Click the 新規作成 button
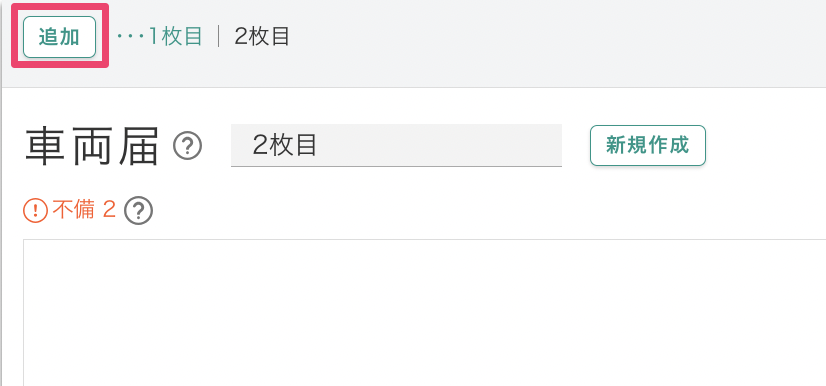This screenshot has width=826, height=386. tap(647, 145)
